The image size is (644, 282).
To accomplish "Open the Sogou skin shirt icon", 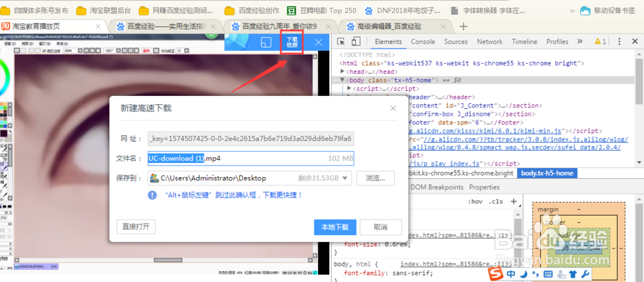I will click(x=574, y=274).
